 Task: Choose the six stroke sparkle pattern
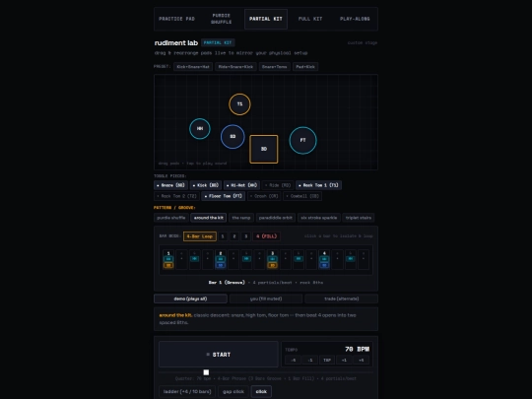(319, 218)
